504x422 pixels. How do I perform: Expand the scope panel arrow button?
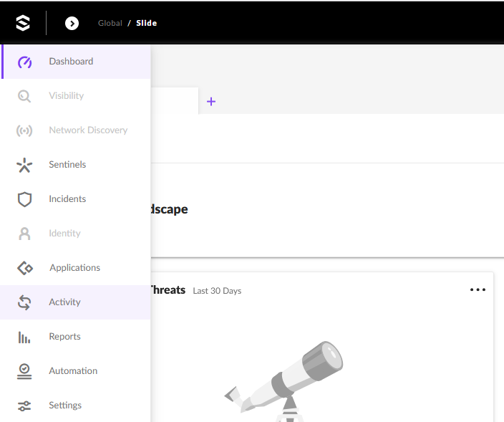point(72,23)
